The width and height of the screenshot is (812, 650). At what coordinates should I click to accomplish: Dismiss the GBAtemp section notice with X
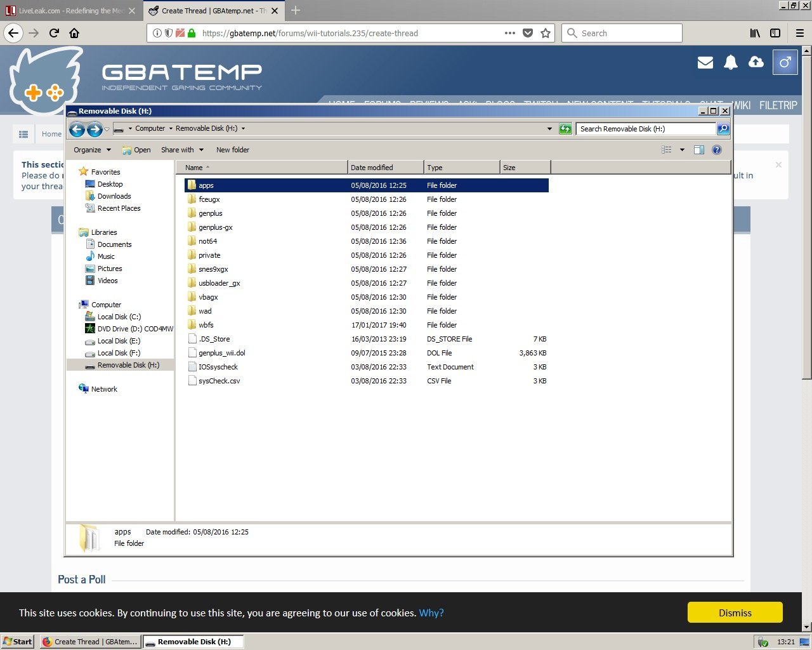tap(778, 165)
